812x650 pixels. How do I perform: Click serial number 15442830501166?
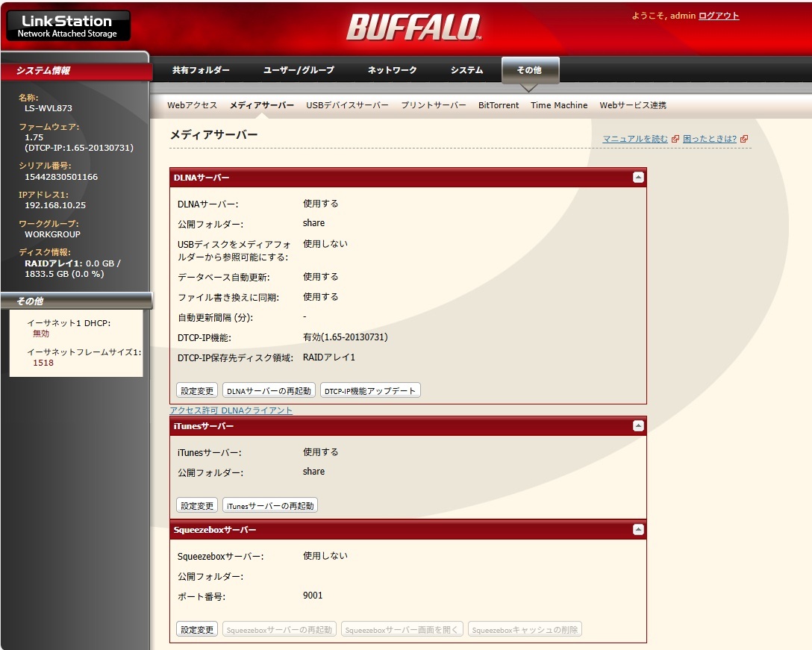(x=61, y=177)
